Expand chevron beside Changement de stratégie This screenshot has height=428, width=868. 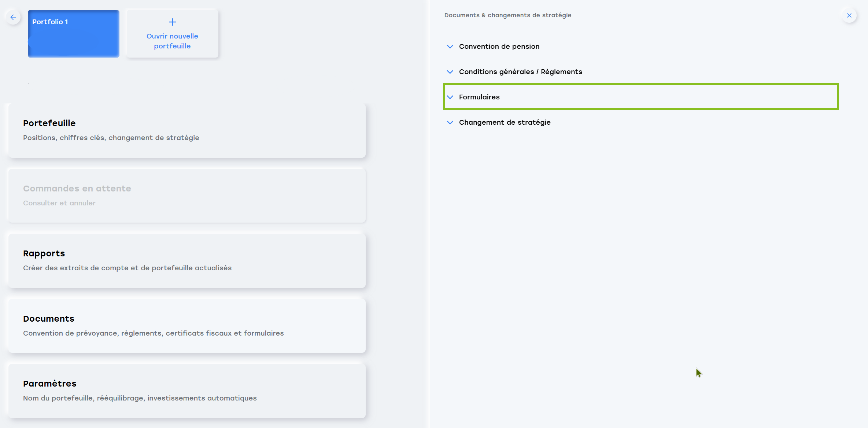[450, 122]
